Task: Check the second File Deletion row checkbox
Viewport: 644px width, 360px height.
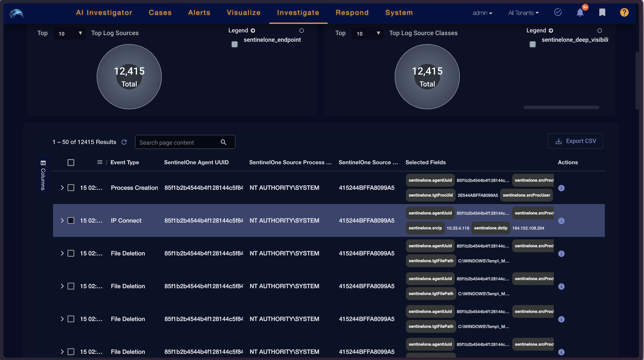Action: coord(71,286)
